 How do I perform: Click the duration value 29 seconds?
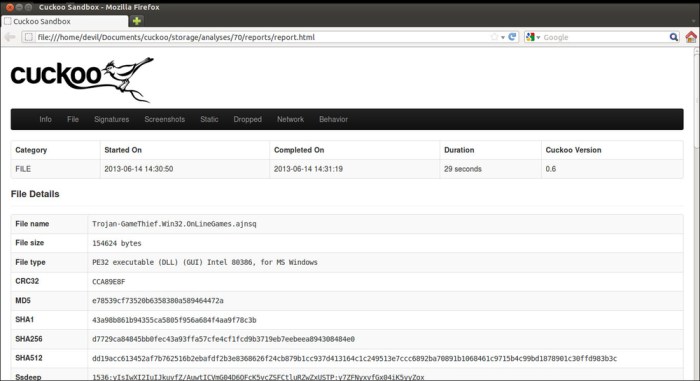tap(462, 169)
